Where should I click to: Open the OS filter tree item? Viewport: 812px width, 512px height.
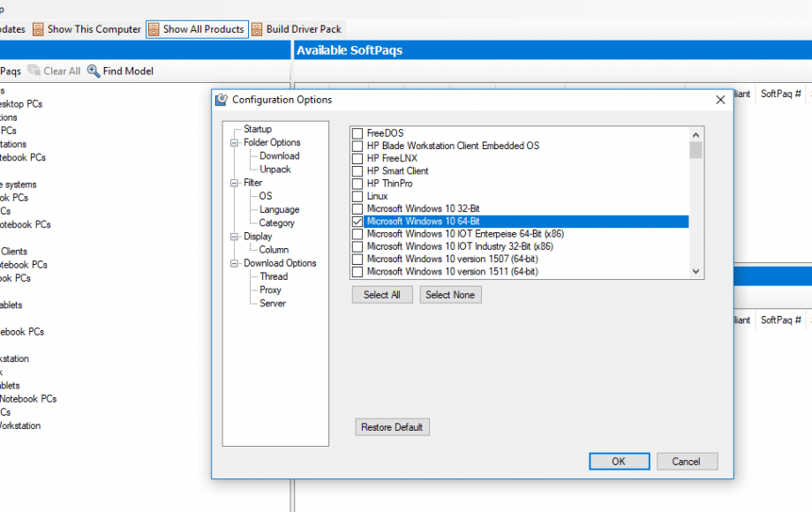pyautogui.click(x=266, y=196)
